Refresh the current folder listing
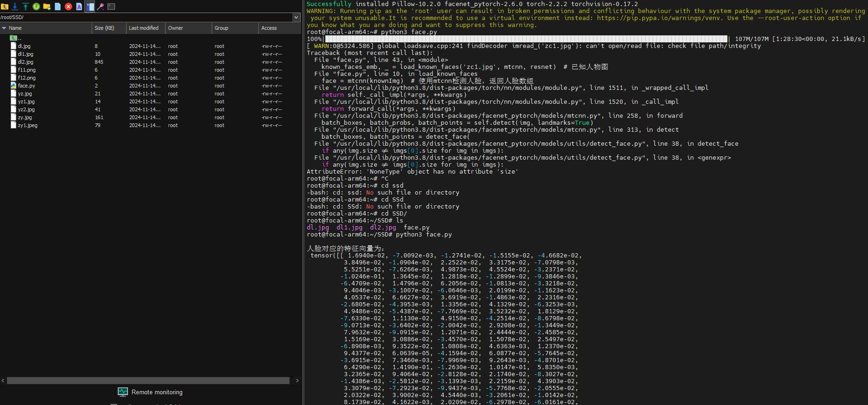 pos(36,7)
